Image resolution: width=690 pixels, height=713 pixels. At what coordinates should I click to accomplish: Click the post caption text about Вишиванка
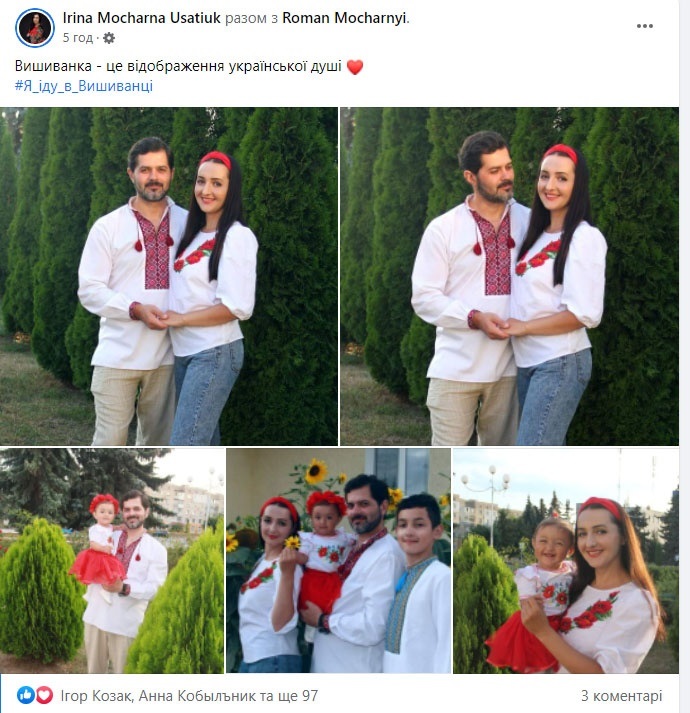pyautogui.click(x=178, y=66)
